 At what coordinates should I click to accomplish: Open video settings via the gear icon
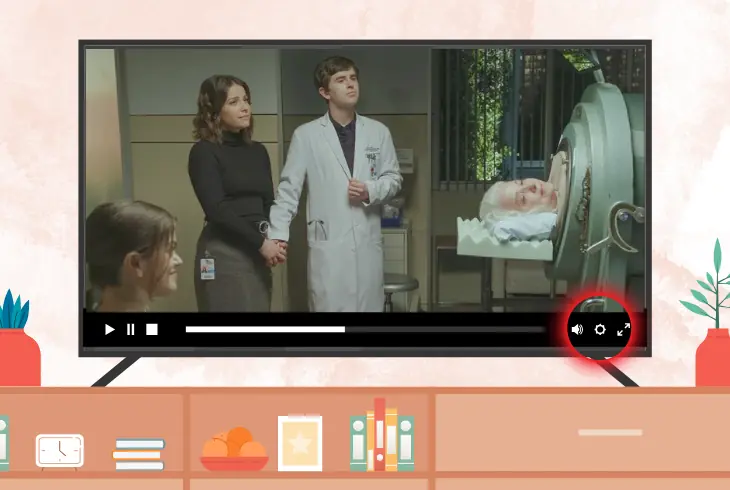[600, 329]
